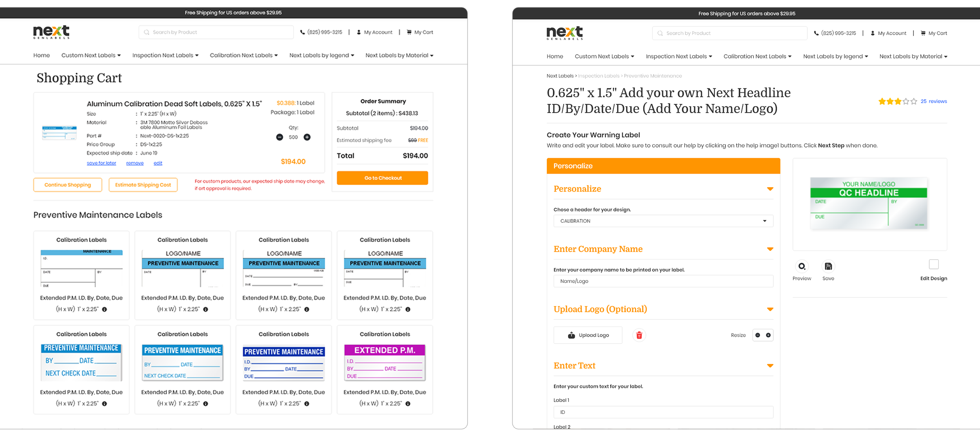Open Next Labels by Material menu on right page
980x436 pixels.
913,56
